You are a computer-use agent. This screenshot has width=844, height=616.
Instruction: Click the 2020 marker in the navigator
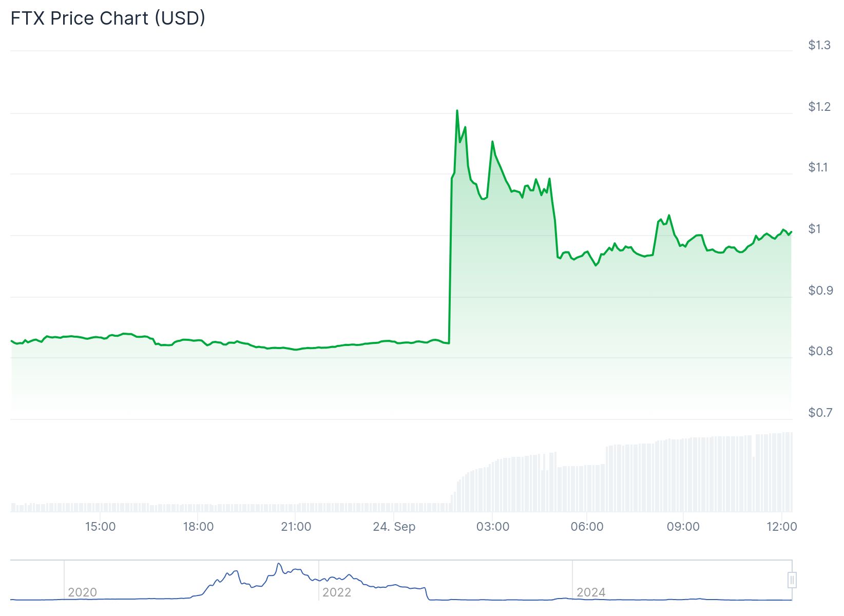[82, 592]
